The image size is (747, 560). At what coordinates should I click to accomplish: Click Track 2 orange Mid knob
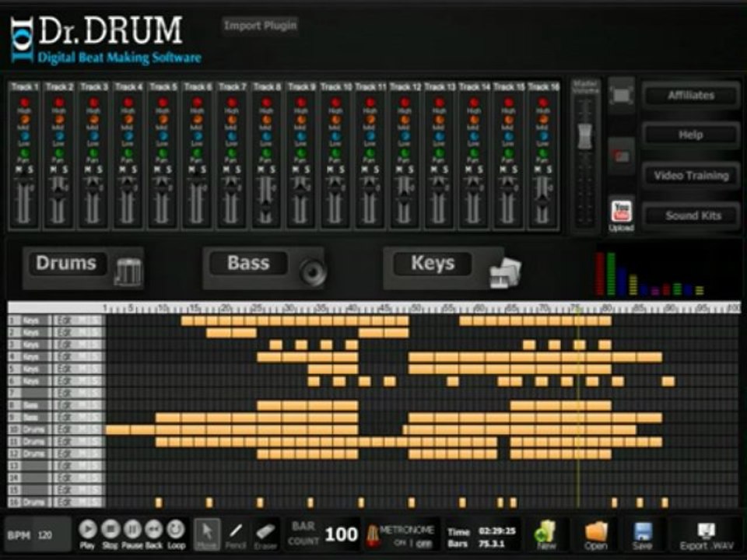[x=58, y=120]
